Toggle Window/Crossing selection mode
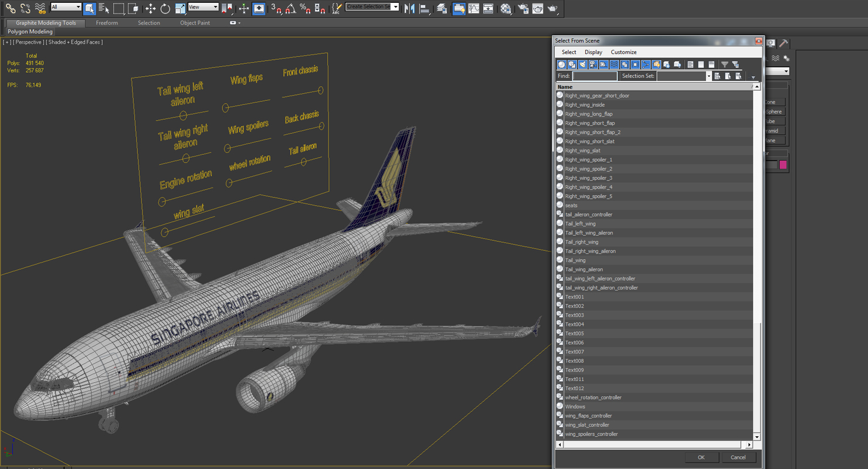868x469 pixels. tap(134, 8)
